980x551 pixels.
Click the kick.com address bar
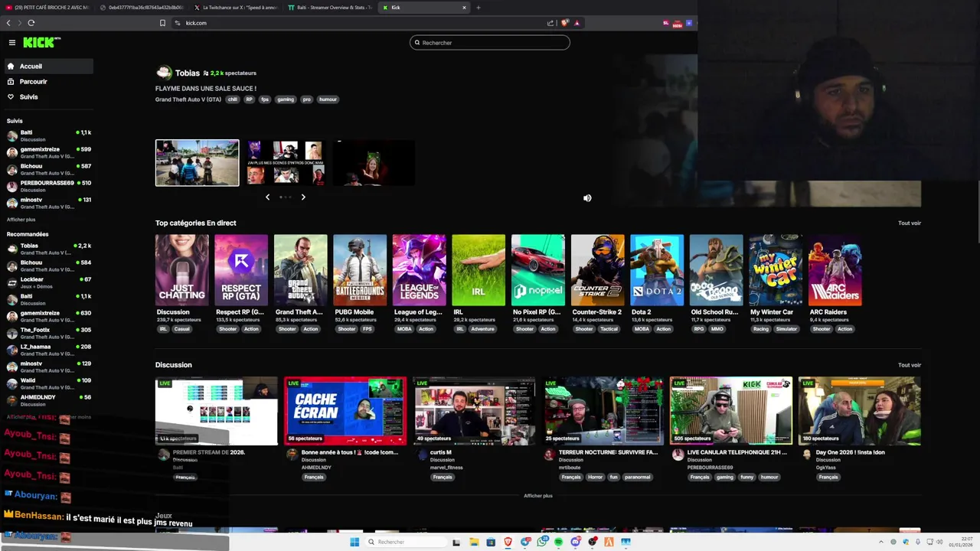[360, 23]
